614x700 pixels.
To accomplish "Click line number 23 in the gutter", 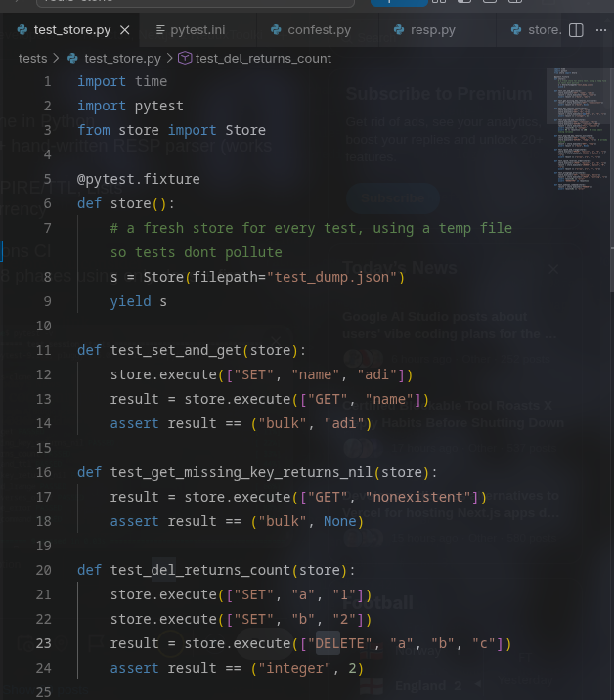I will (43, 643).
